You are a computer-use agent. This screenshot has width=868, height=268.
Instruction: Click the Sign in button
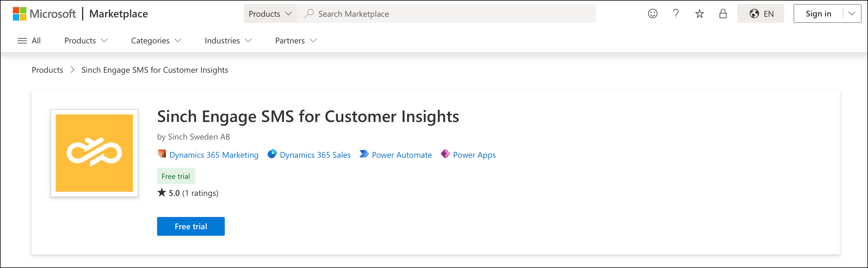(818, 14)
